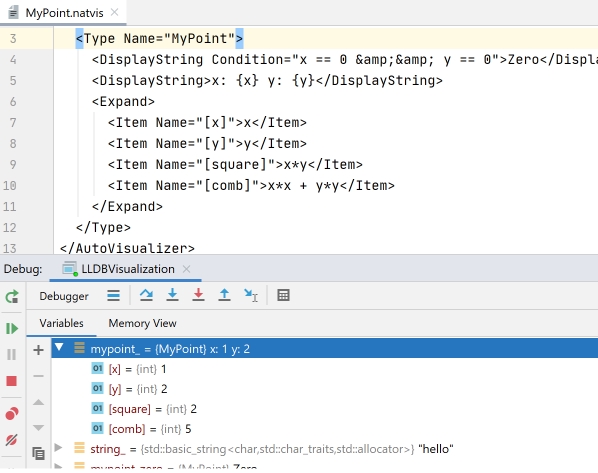
Task: Click the [square] Item code line
Action: 235,164
